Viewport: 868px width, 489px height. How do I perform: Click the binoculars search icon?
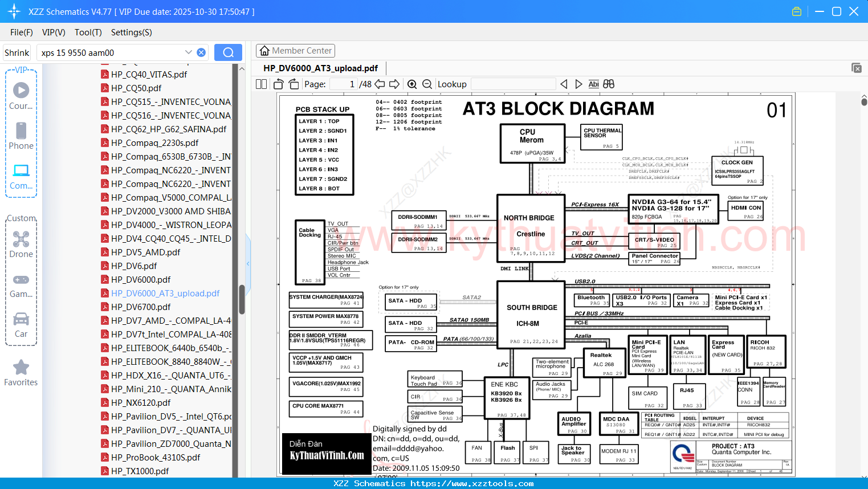point(609,84)
